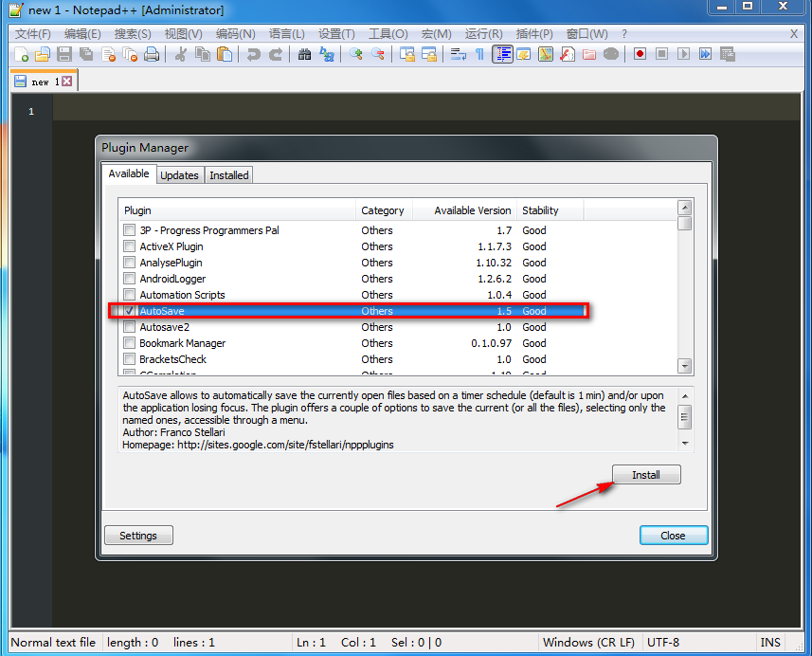Open the Replace toolbar icon
Image resolution: width=812 pixels, height=656 pixels.
pos(327,54)
